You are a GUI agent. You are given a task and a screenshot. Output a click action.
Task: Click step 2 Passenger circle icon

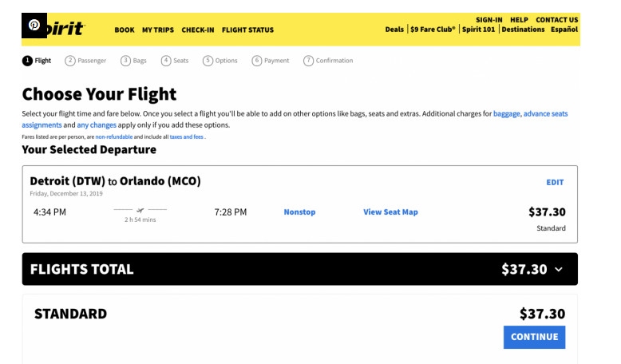point(70,61)
